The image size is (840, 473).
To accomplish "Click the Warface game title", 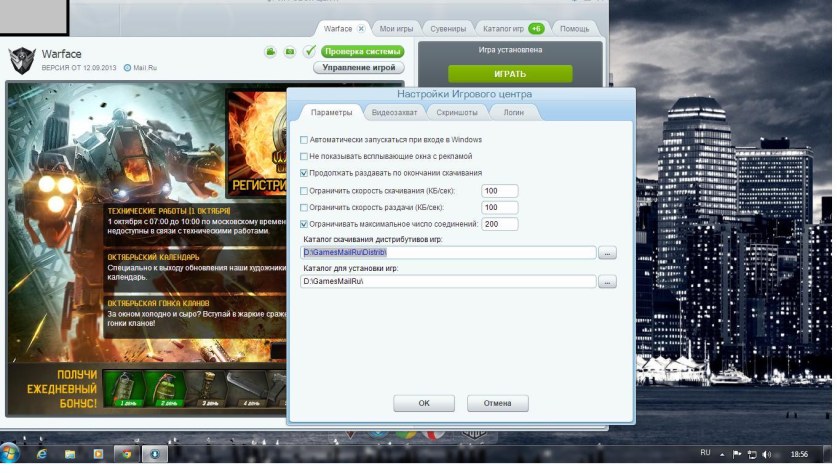I will [62, 54].
